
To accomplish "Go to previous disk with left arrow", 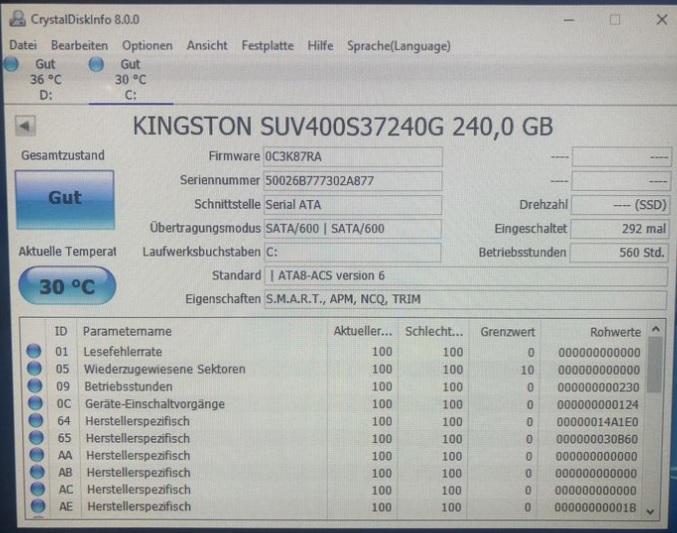I will pos(25,126).
